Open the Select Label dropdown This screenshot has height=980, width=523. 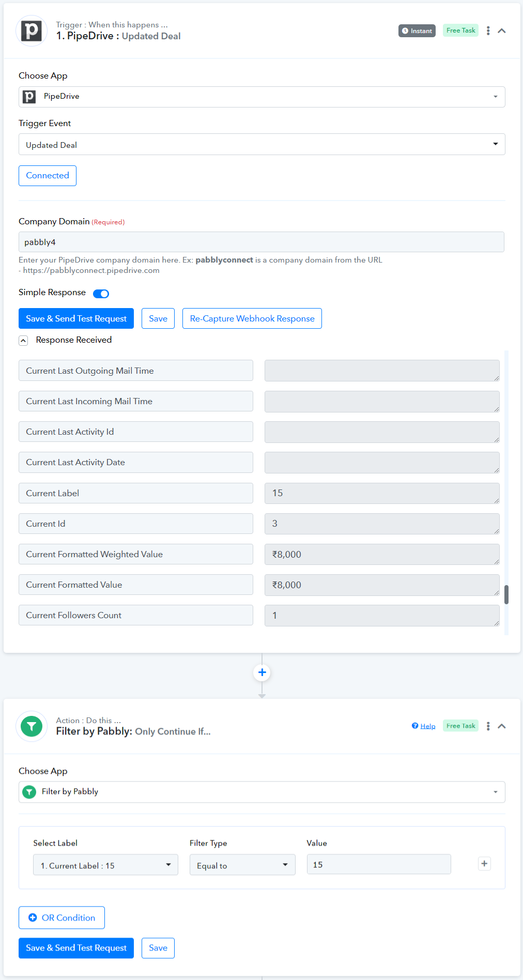point(105,865)
